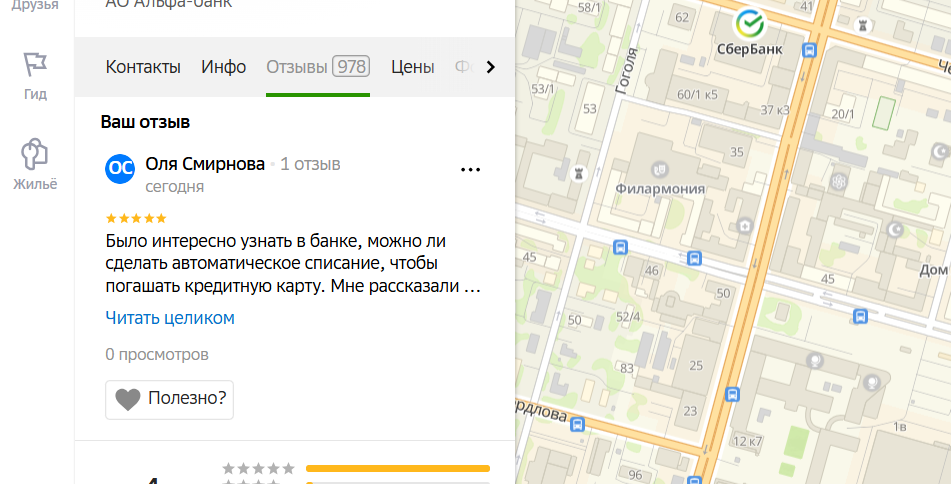
Task: Click the bus stop icon next to building 46
Action: pos(694,258)
